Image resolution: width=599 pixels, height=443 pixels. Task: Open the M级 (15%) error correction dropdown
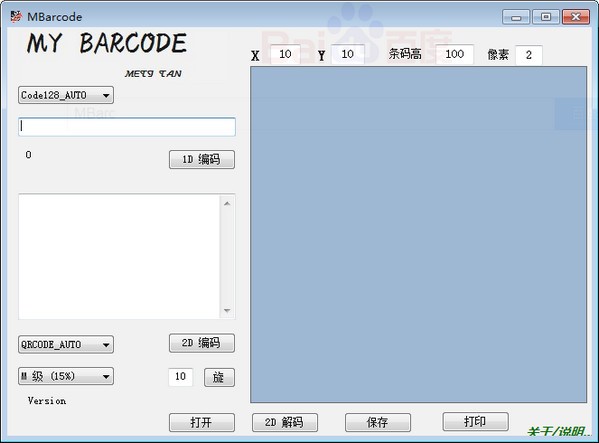pos(66,376)
